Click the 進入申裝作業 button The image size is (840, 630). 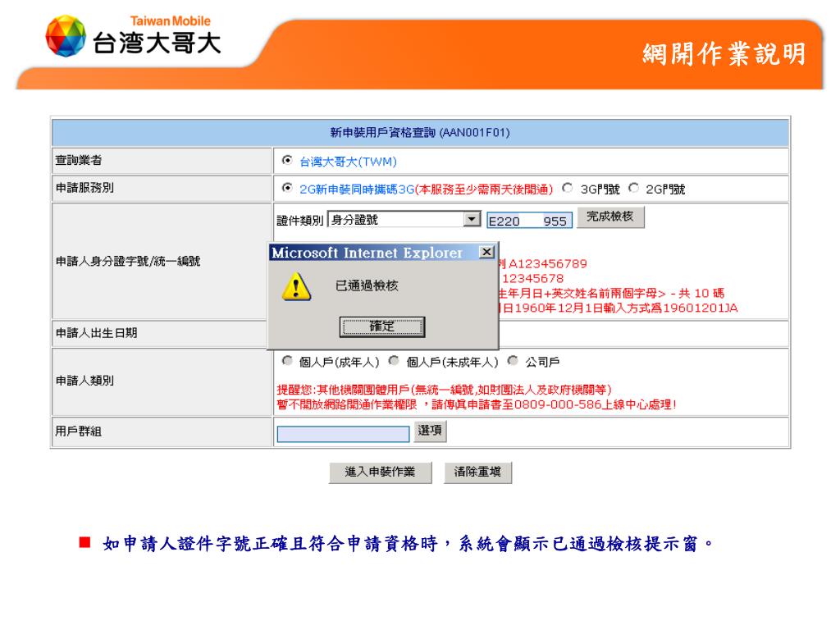(x=380, y=472)
